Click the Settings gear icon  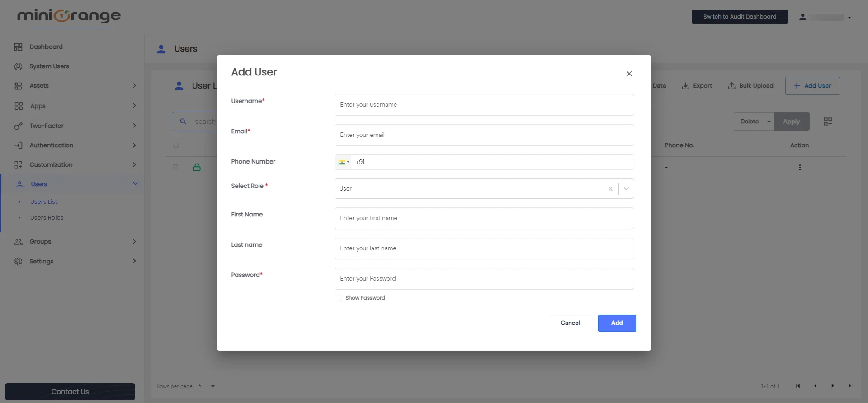[18, 262]
